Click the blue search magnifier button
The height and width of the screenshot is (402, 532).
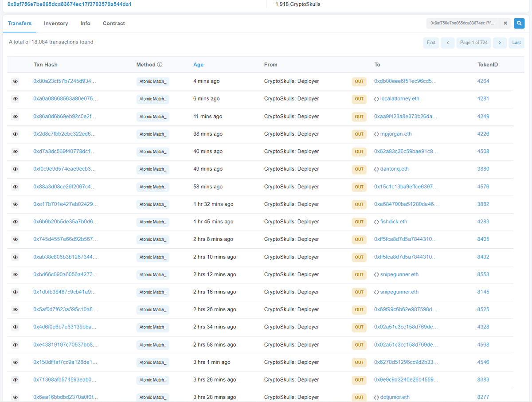pyautogui.click(x=519, y=23)
